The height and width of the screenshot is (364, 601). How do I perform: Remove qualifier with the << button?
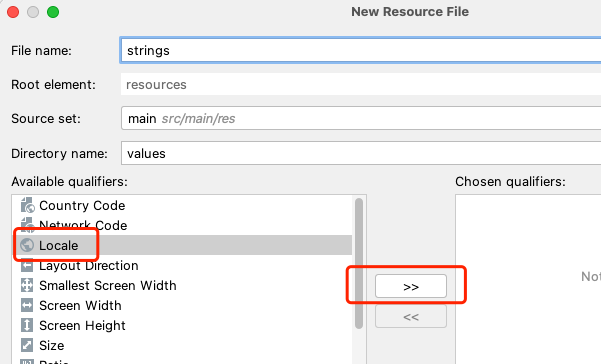(411, 316)
